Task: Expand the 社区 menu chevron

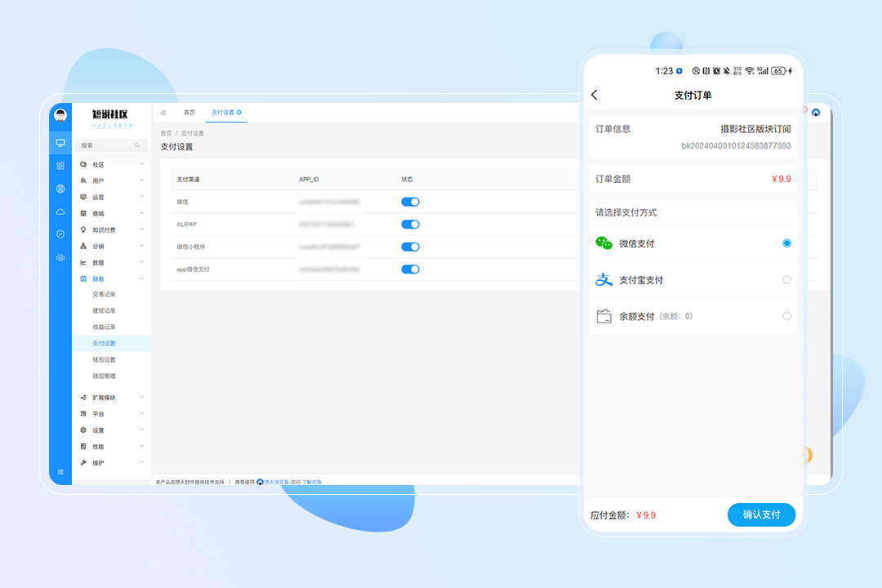Action: click(x=142, y=163)
